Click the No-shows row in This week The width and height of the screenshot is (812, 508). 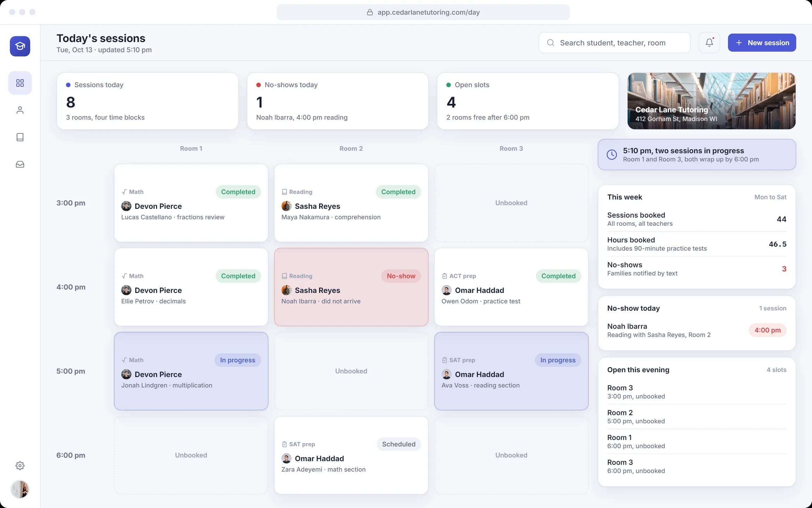coord(696,269)
